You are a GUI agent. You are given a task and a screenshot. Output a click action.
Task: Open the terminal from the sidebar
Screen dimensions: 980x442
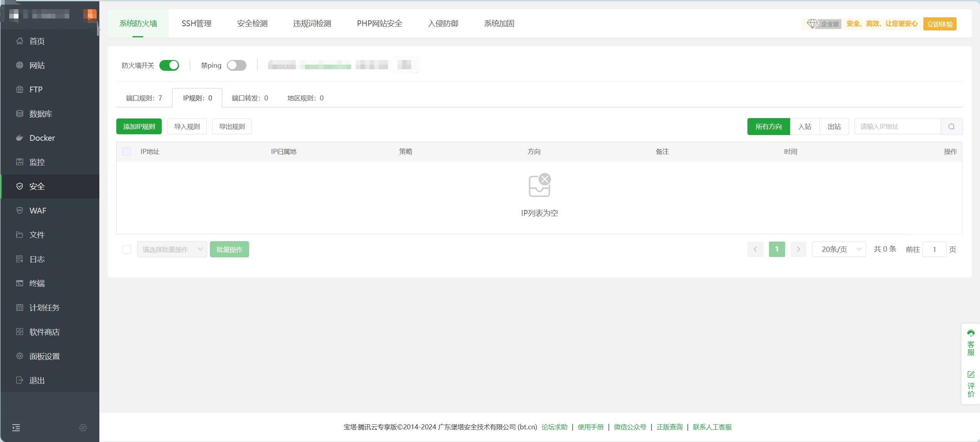point(37,283)
